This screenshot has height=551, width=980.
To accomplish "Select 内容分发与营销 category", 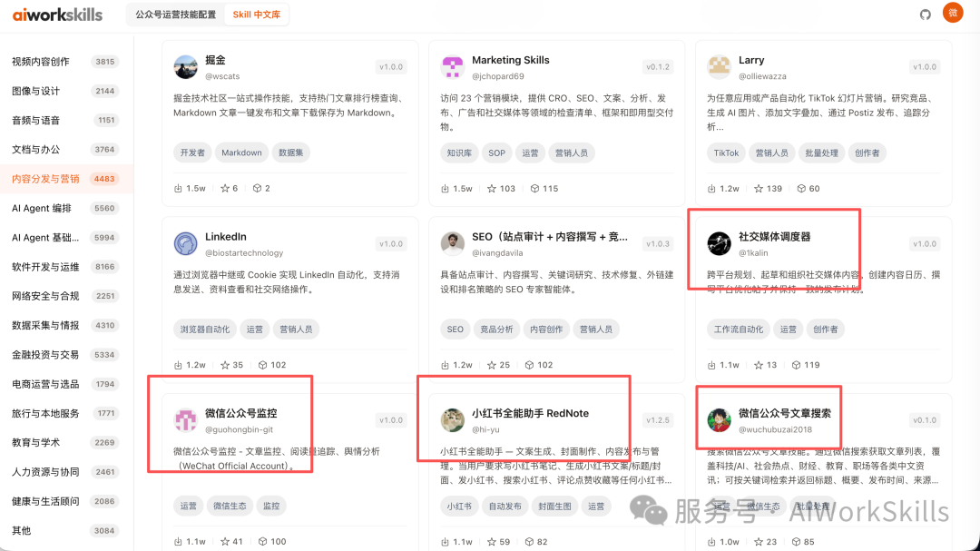I will click(x=66, y=179).
